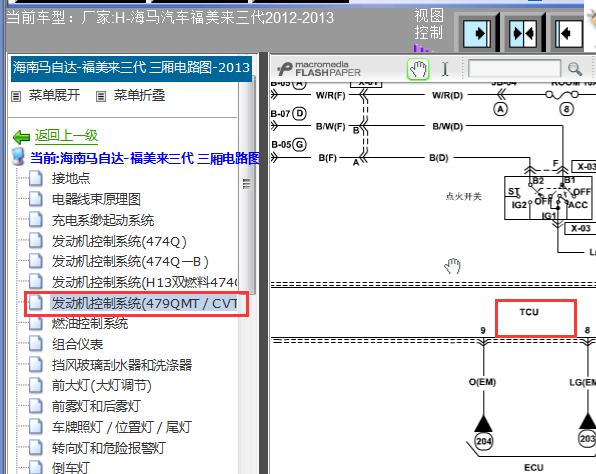Click the split-both-panels view control icon
Image resolution: width=596 pixels, height=474 pixels.
click(x=523, y=33)
